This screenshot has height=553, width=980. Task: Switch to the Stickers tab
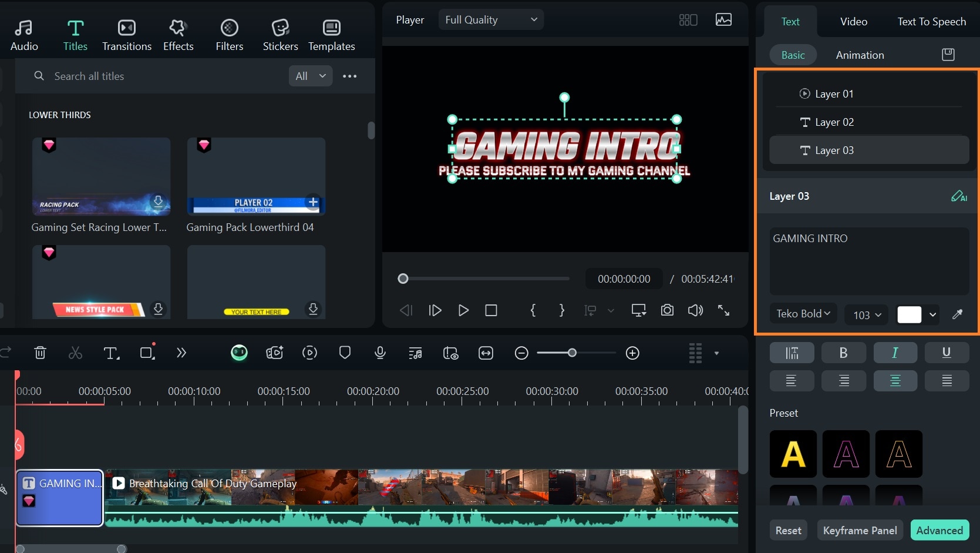[x=280, y=35]
